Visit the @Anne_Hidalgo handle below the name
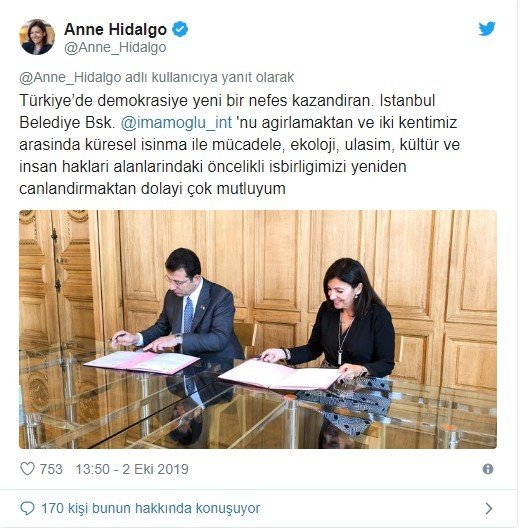 (115, 47)
